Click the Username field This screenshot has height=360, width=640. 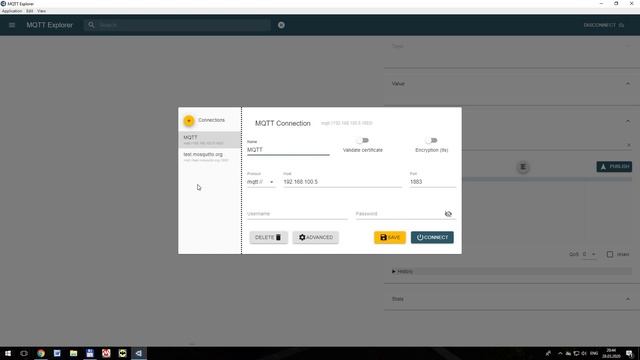(297, 214)
